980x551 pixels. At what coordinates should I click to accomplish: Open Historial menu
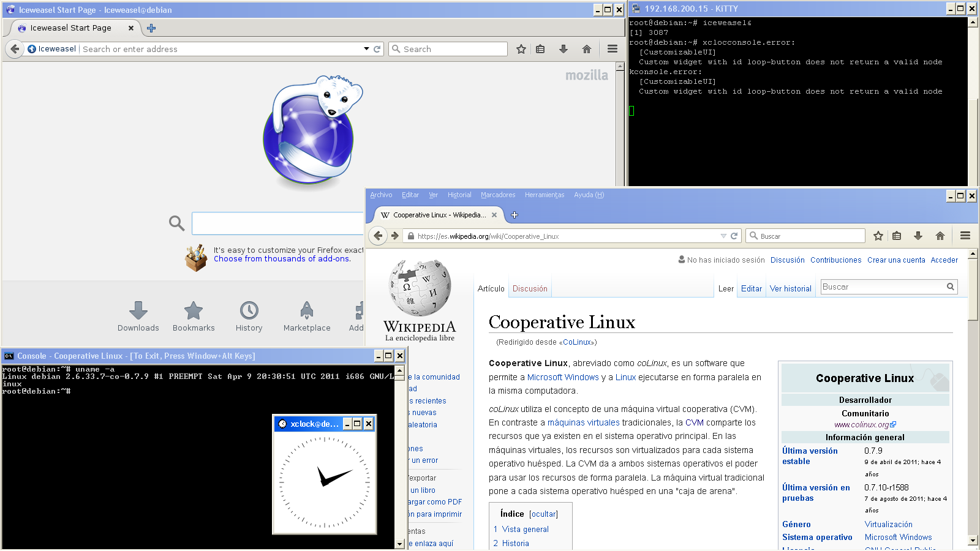[x=459, y=195]
